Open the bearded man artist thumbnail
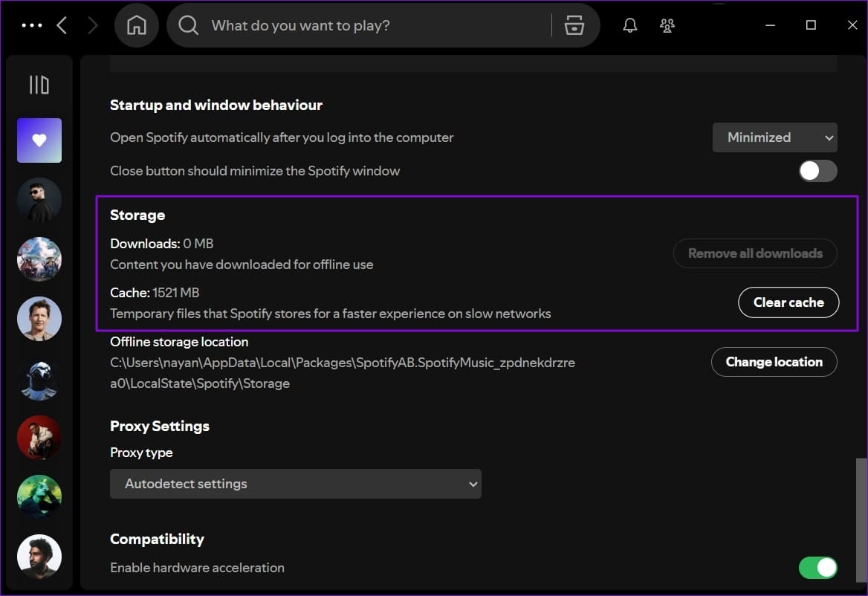The width and height of the screenshot is (868, 596). (39, 556)
